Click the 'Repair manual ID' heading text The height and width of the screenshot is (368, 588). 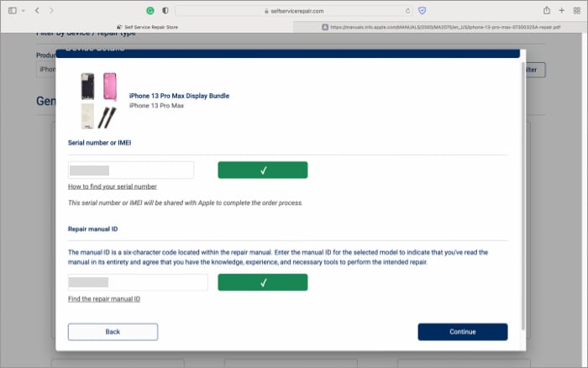pyautogui.click(x=92, y=229)
